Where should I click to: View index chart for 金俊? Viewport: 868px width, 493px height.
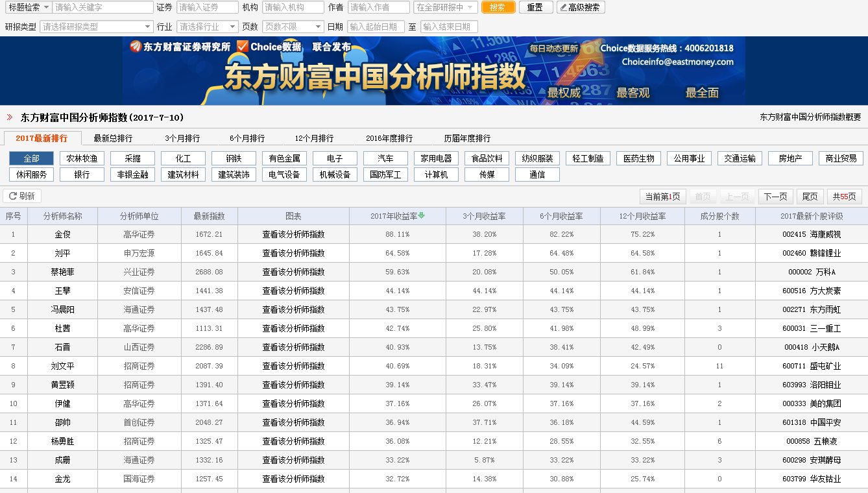click(293, 234)
